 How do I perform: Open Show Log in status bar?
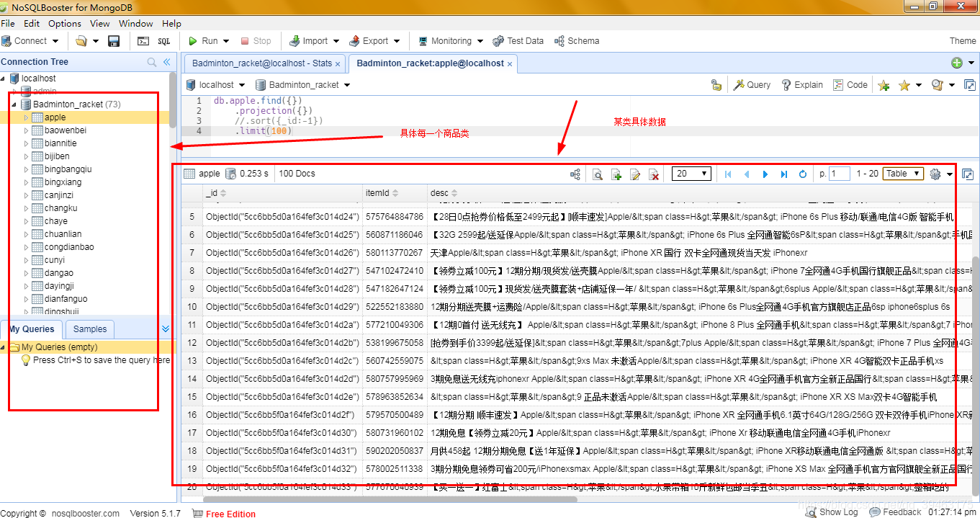(832, 512)
